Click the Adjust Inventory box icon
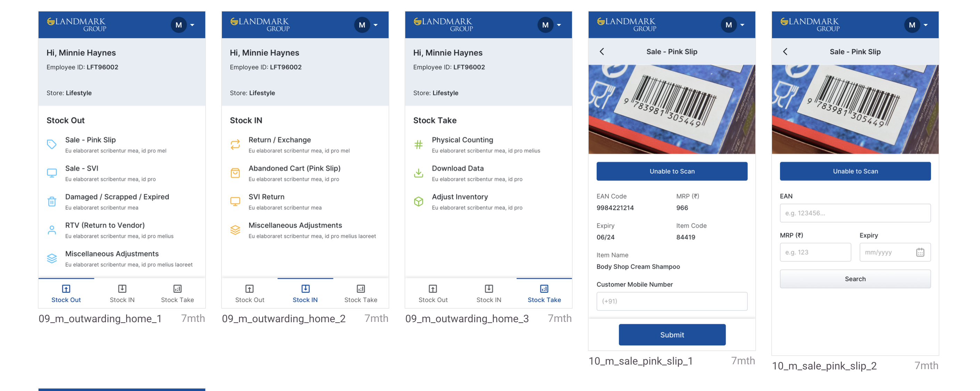 pyautogui.click(x=418, y=201)
